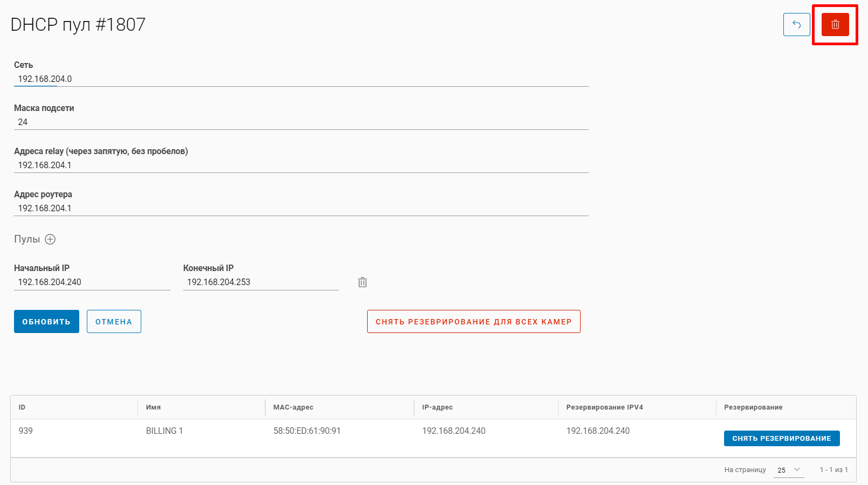This screenshot has width=868, height=485.
Task: Click the Адрес роутера field
Action: tap(301, 209)
